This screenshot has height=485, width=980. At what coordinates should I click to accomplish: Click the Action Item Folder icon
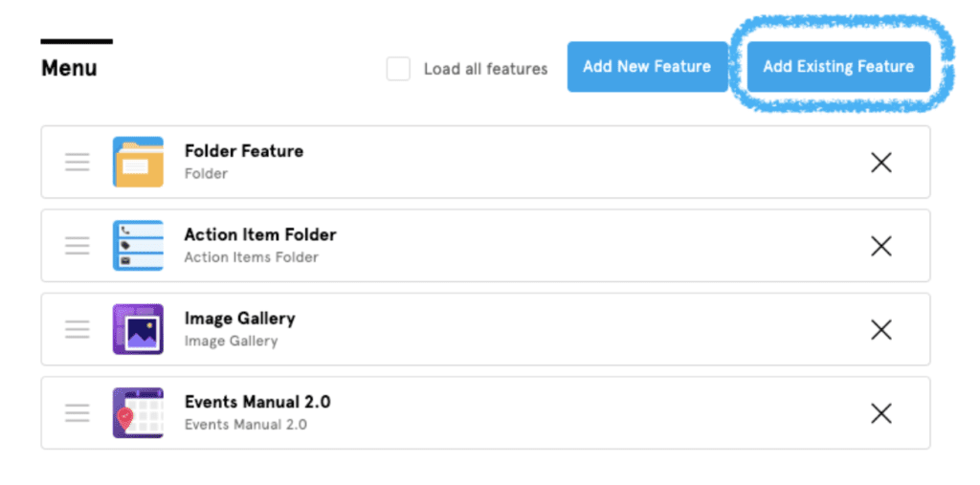[138, 246]
